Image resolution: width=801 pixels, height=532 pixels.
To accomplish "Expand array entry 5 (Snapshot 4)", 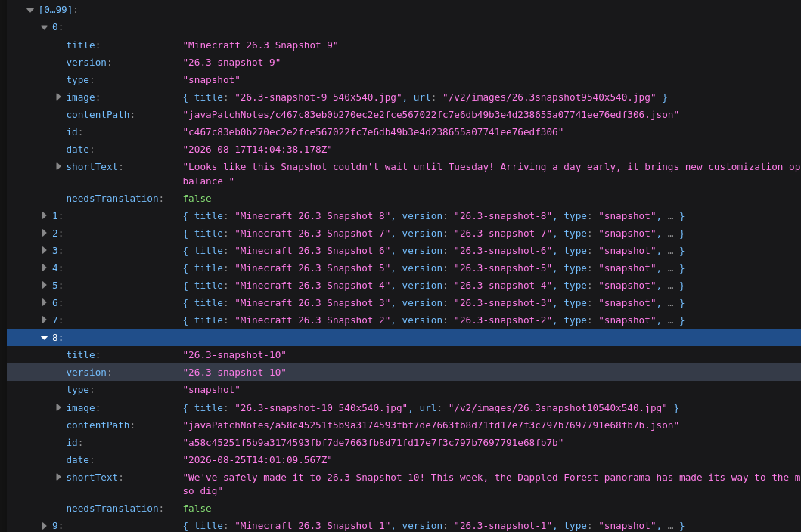I will pyautogui.click(x=44, y=286).
